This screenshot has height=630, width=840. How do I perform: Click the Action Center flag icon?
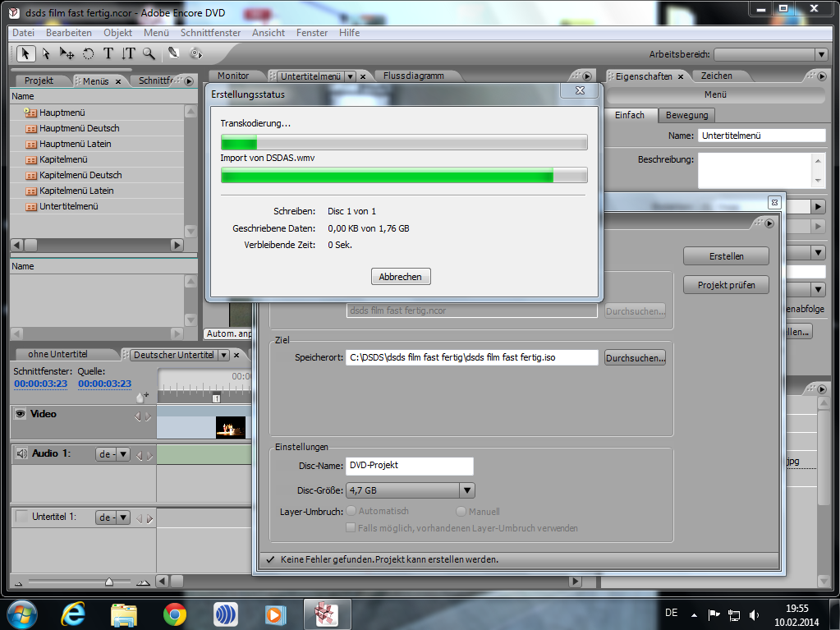pos(714,615)
